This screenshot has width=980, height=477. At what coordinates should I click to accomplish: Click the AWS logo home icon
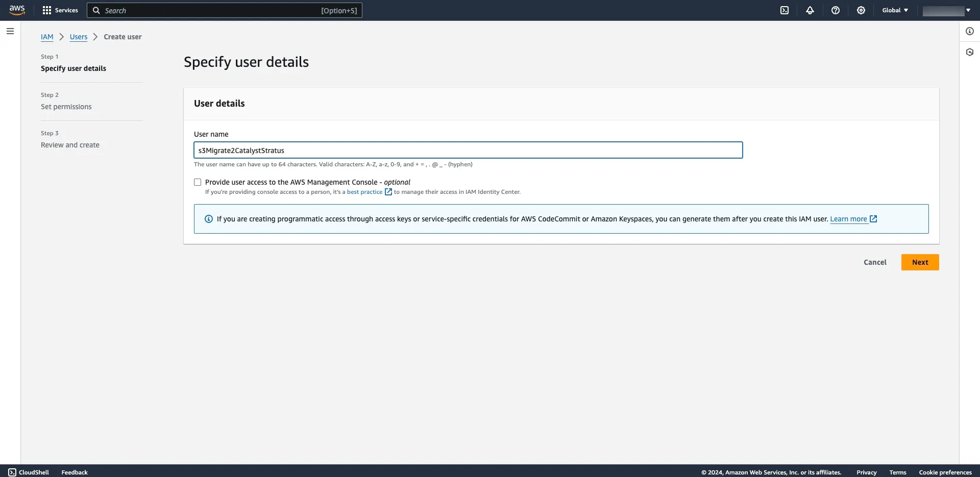tap(17, 10)
